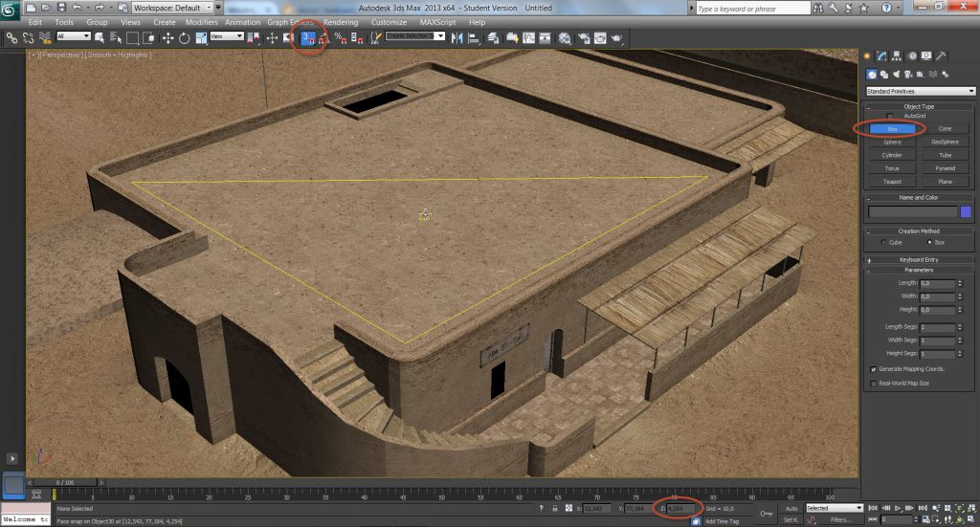The image size is (980, 527).
Task: Open the Modifiers menu
Action: pyautogui.click(x=201, y=22)
